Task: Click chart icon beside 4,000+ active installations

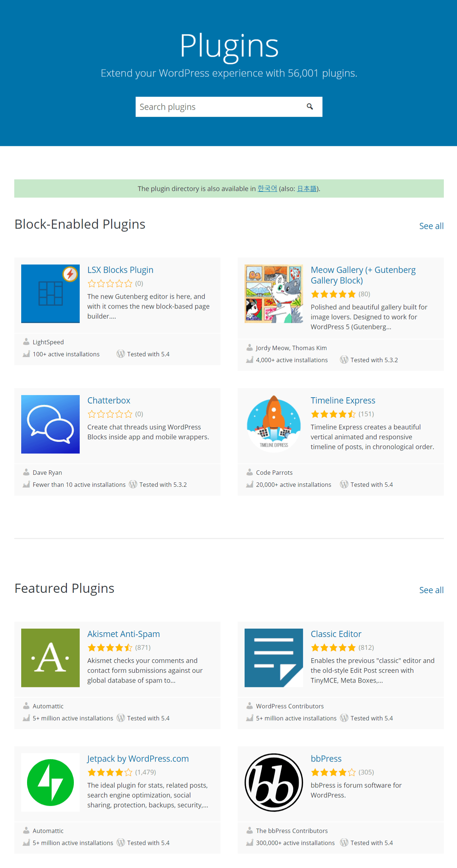Action: [x=249, y=360]
